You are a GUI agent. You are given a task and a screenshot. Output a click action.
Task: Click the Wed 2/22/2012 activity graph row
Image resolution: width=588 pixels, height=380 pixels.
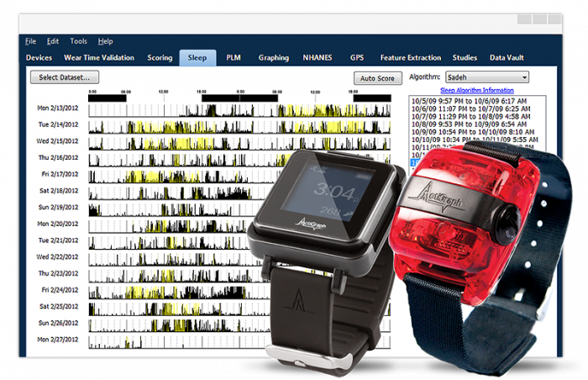click(169, 259)
